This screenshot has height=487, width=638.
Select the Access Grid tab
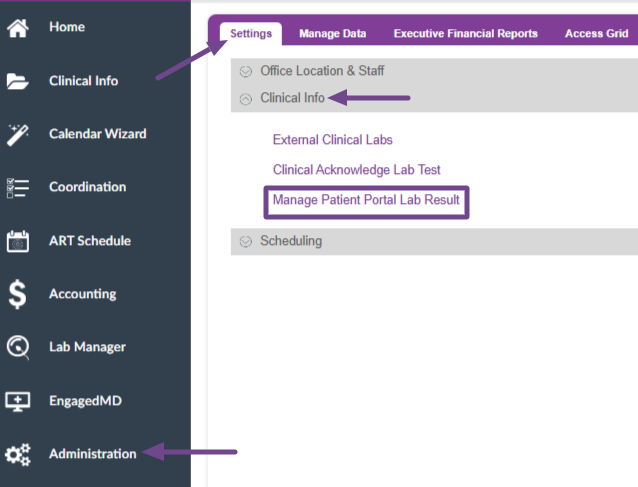tap(596, 33)
